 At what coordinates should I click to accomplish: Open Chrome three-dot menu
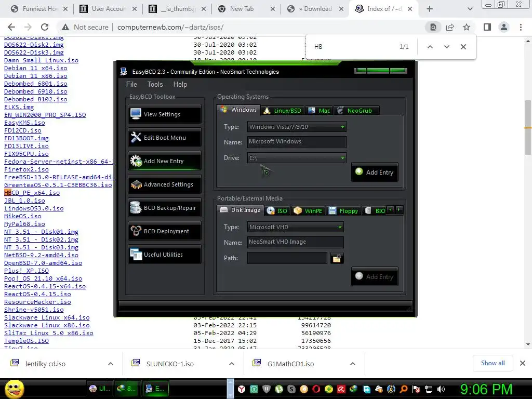(521, 27)
